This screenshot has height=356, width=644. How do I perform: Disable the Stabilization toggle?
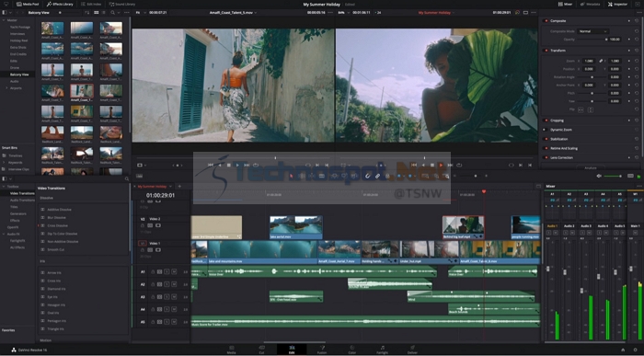coord(546,139)
